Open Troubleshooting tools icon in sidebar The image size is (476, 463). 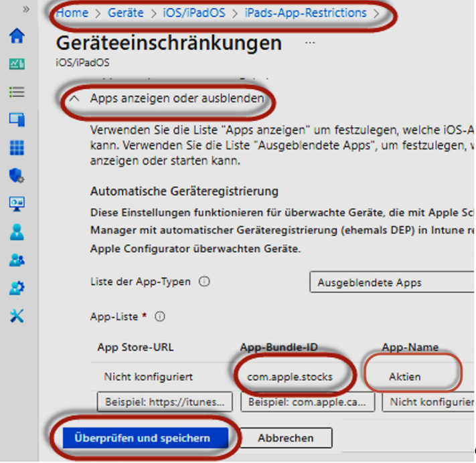pyautogui.click(x=17, y=316)
